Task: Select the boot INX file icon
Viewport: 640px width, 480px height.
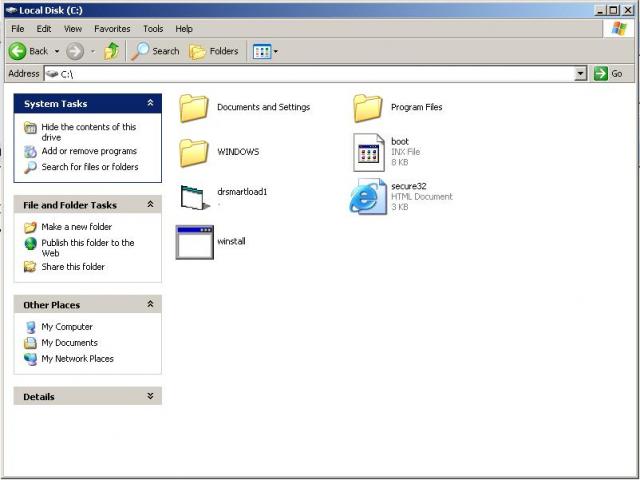Action: pyautogui.click(x=369, y=153)
